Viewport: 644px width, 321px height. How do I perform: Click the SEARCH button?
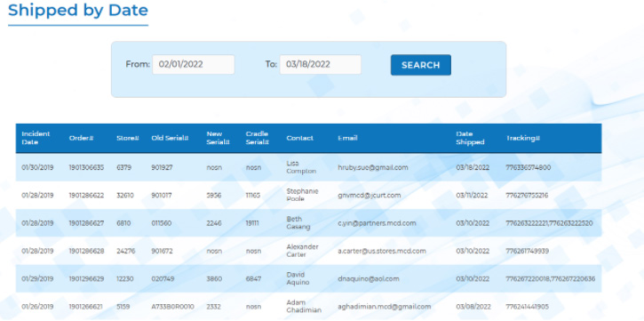(420, 65)
